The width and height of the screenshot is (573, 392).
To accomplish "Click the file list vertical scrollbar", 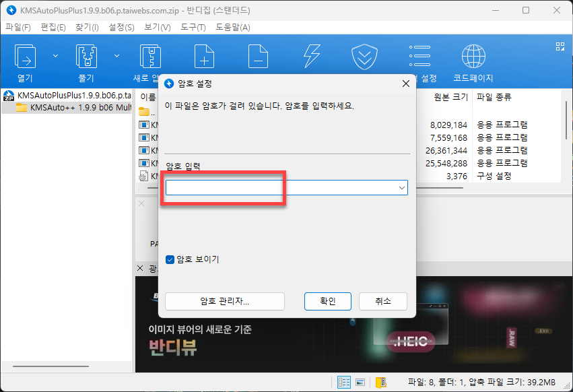I will pyautogui.click(x=566, y=120).
